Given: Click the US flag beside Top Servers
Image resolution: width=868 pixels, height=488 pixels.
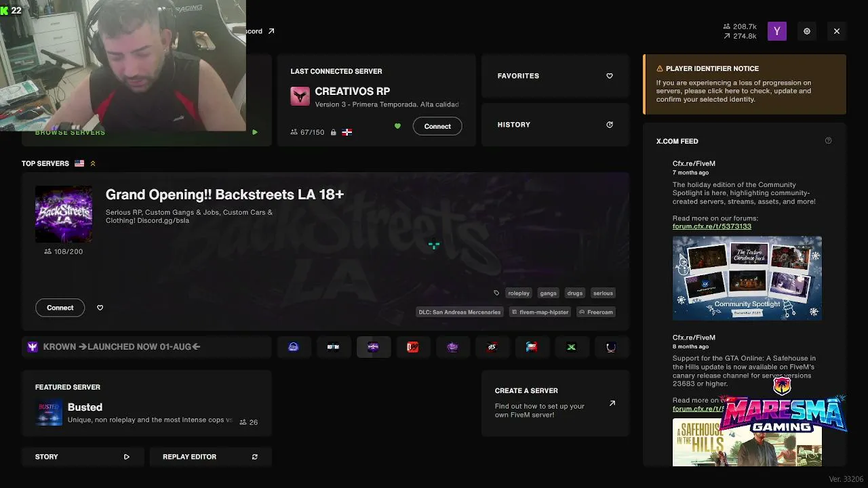Looking at the screenshot, I should pyautogui.click(x=79, y=163).
